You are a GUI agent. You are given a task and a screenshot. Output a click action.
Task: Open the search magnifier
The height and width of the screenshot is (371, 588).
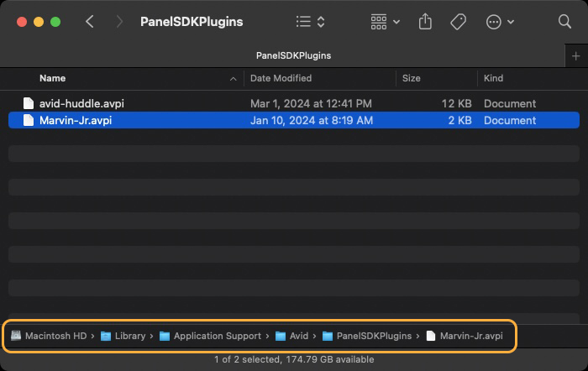(564, 21)
